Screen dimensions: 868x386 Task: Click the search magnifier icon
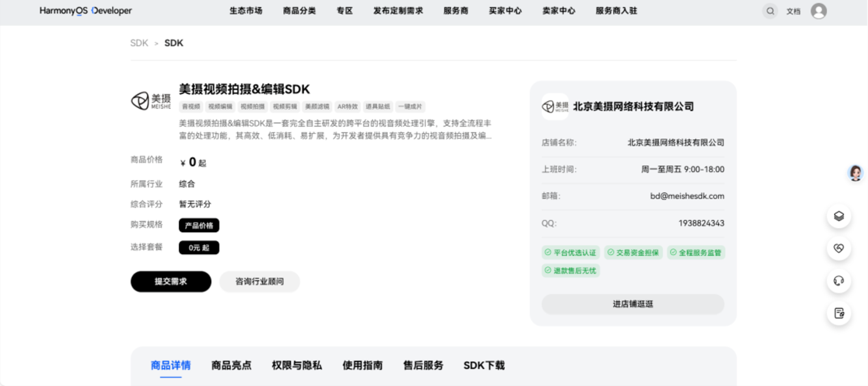click(770, 11)
